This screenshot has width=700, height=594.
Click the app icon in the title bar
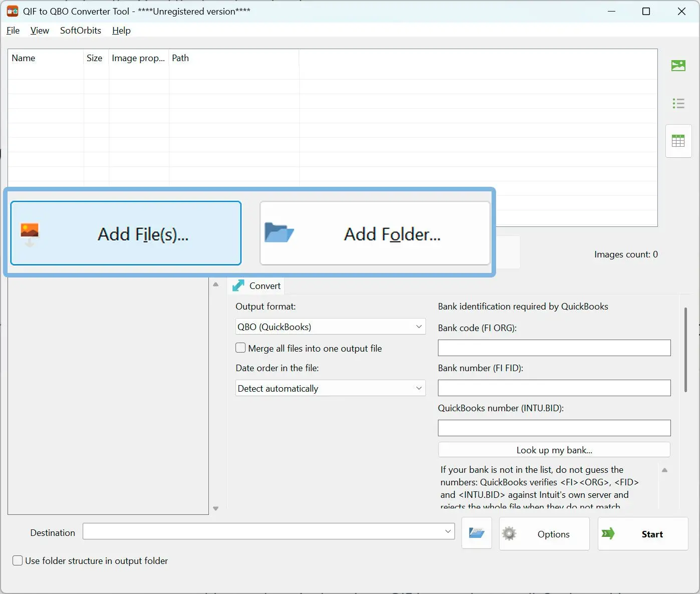click(x=12, y=11)
